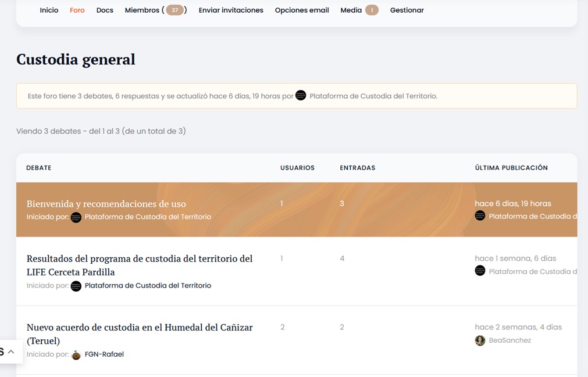Click author avatar under LIFE Cerceta Pardilla debate

click(x=76, y=286)
